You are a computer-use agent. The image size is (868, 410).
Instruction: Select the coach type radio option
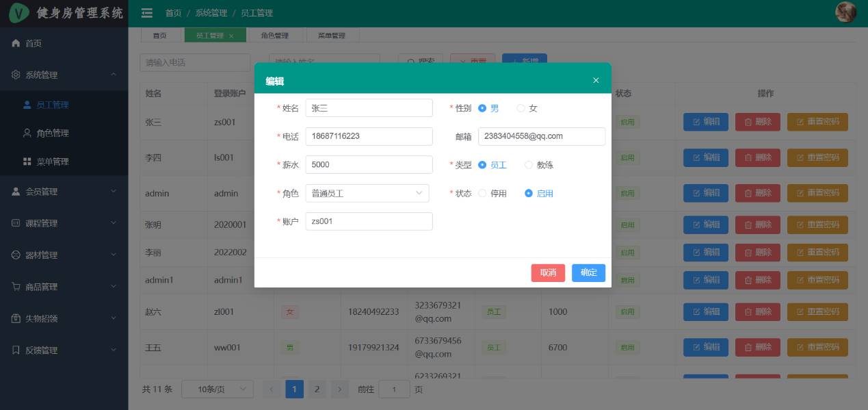click(x=529, y=165)
